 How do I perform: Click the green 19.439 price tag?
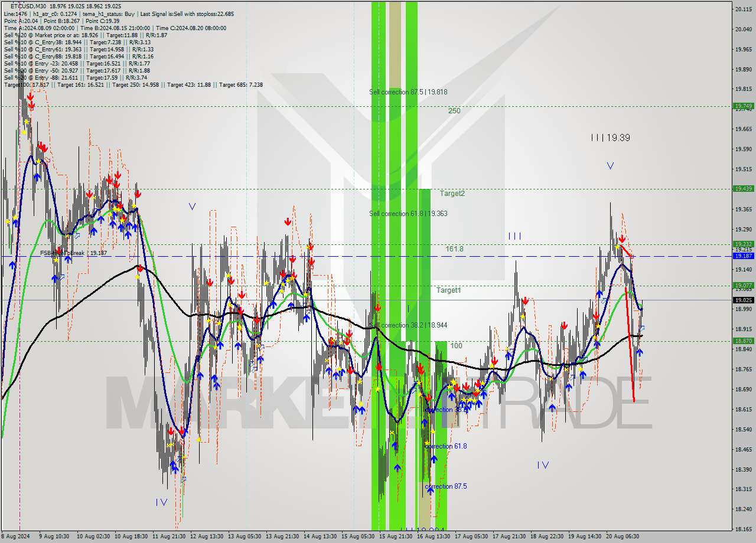(743, 188)
